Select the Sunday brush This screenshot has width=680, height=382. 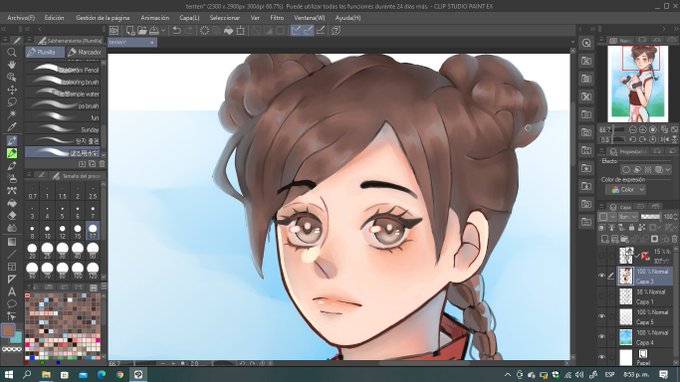click(62, 129)
